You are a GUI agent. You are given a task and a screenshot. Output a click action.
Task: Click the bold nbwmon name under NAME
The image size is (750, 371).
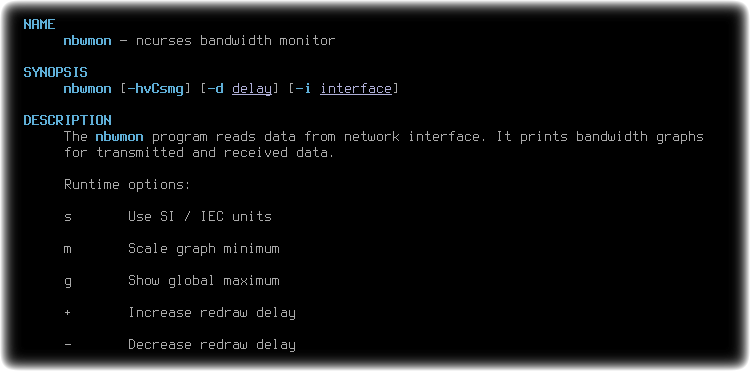pyautogui.click(x=88, y=41)
